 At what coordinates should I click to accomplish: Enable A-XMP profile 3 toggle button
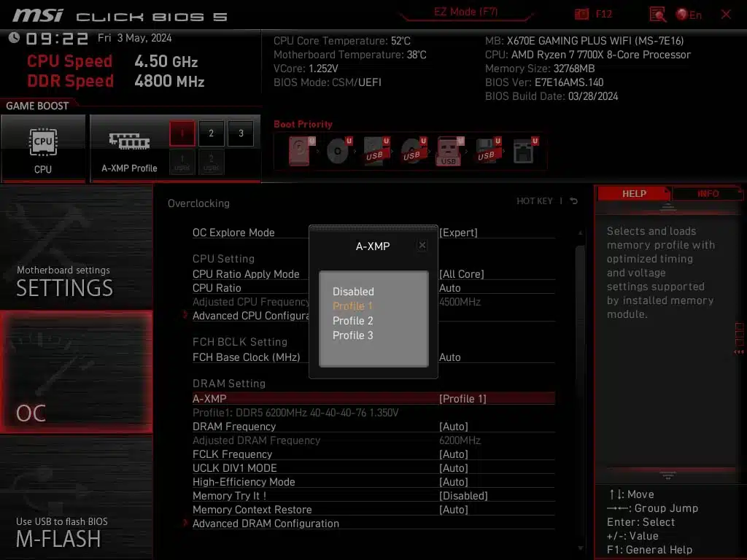point(241,133)
